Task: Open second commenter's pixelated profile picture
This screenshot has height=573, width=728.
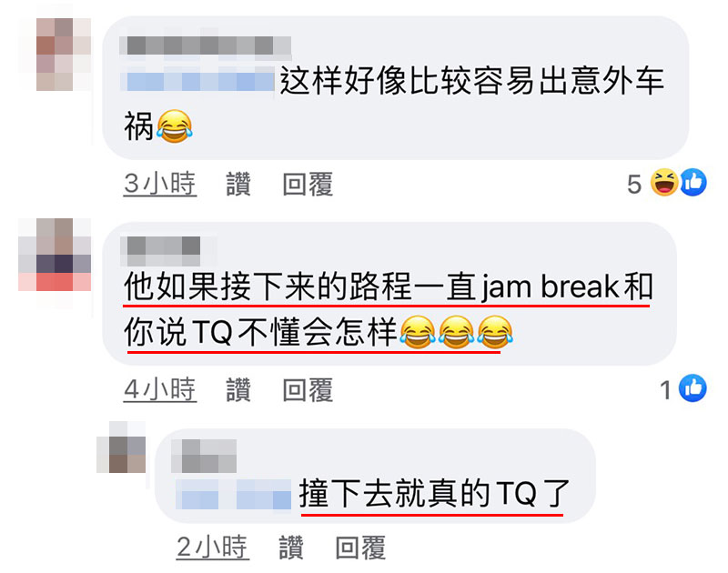Action: tap(55, 255)
